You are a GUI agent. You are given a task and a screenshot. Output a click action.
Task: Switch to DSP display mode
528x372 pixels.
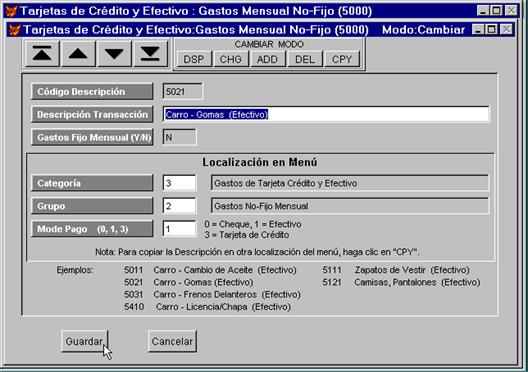(x=194, y=60)
